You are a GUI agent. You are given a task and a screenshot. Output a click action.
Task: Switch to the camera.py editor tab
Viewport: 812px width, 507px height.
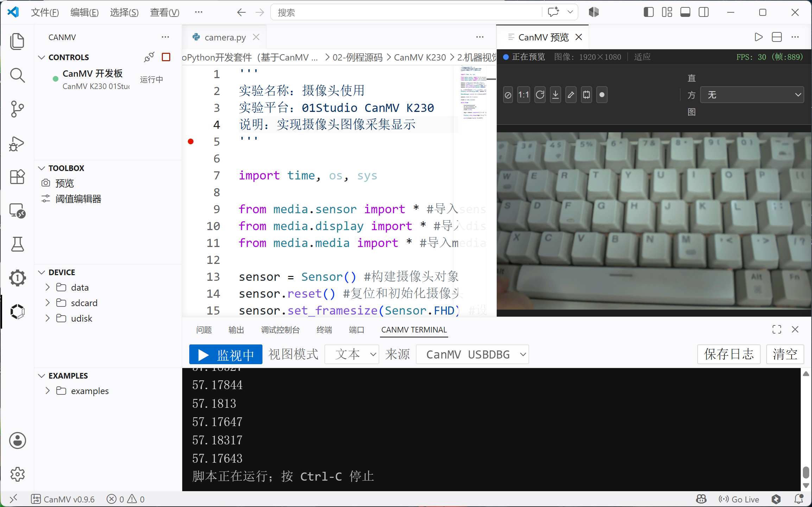pyautogui.click(x=225, y=37)
